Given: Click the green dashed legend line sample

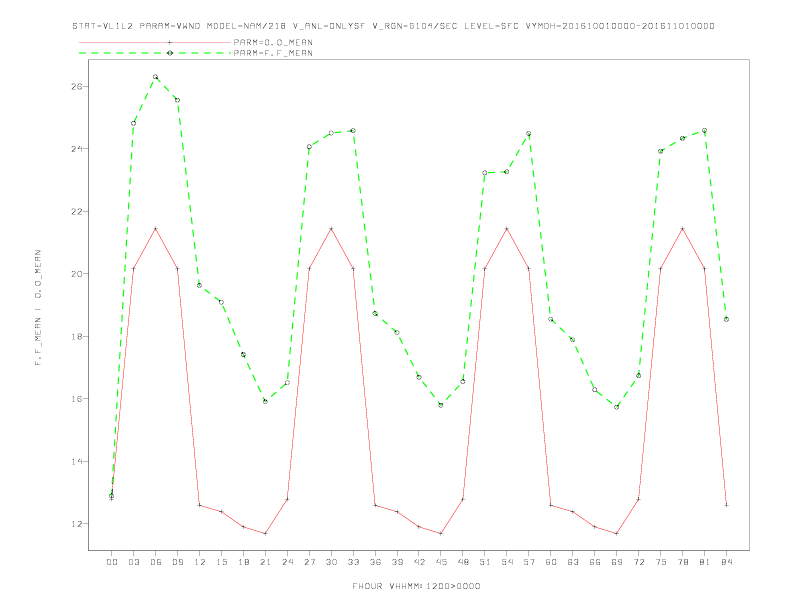Looking at the screenshot, I should click(155, 53).
